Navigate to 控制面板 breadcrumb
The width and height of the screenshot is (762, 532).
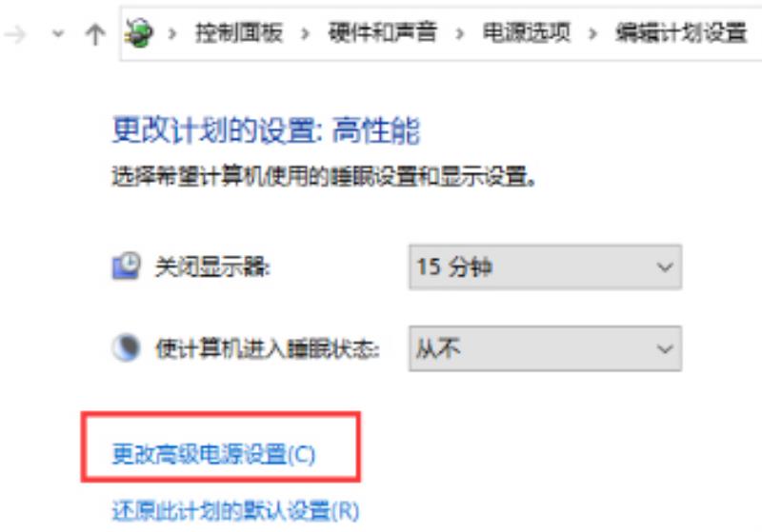click(x=239, y=33)
